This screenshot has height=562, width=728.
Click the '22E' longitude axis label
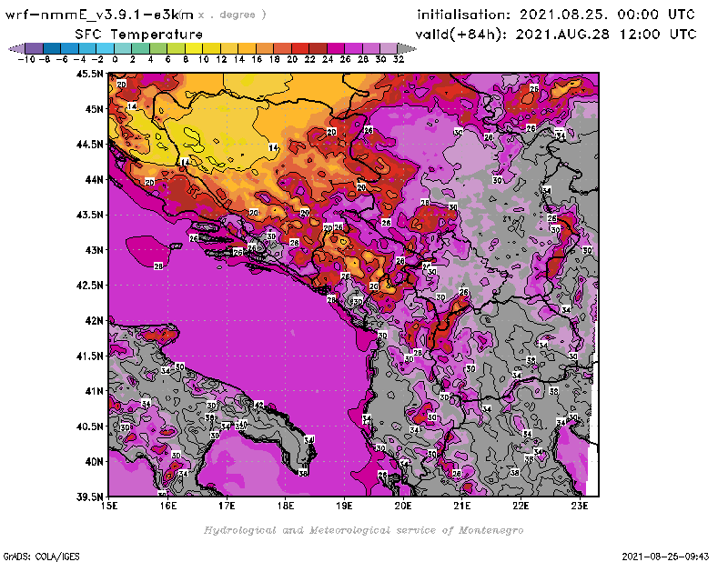point(521,506)
